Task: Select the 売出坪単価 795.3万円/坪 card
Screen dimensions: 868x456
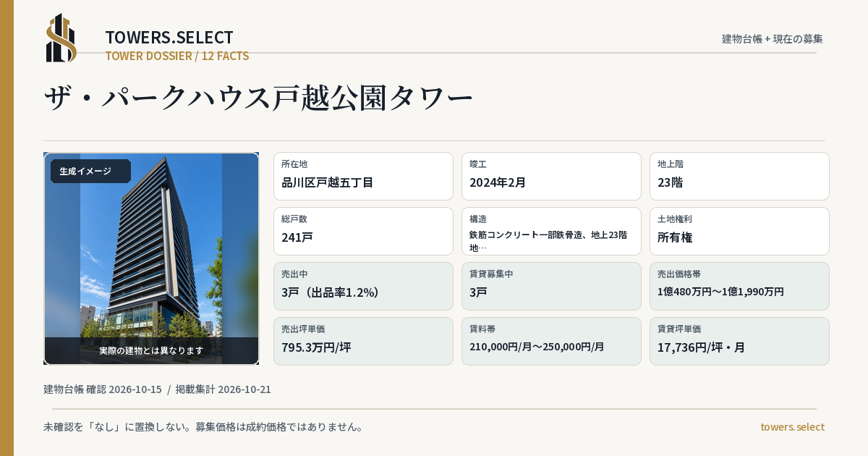Action: [363, 341]
